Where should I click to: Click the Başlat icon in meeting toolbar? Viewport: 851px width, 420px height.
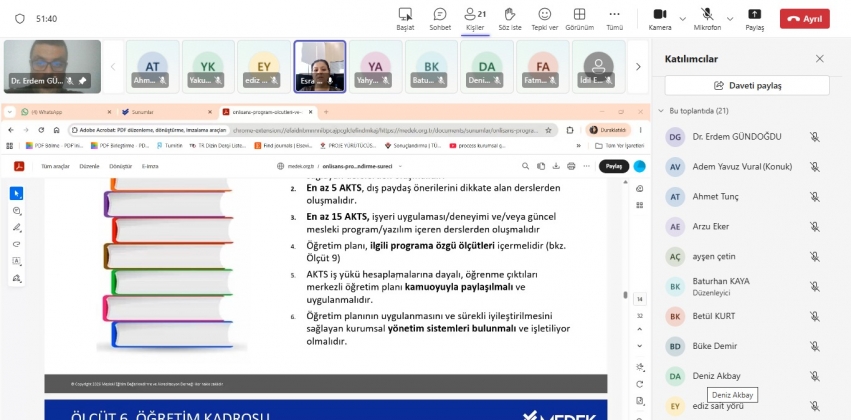pos(405,19)
